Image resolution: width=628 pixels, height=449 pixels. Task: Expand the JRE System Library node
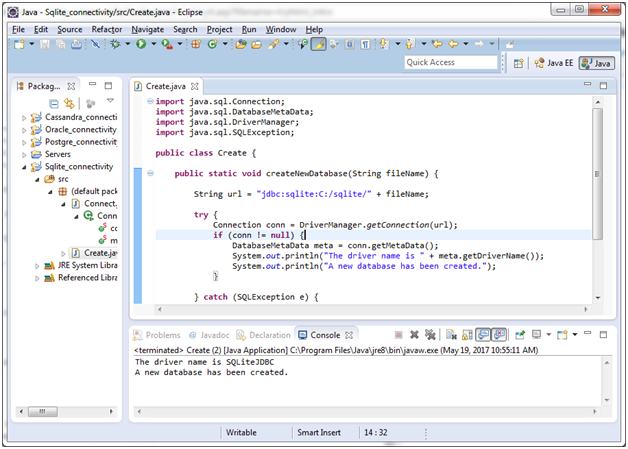37,266
